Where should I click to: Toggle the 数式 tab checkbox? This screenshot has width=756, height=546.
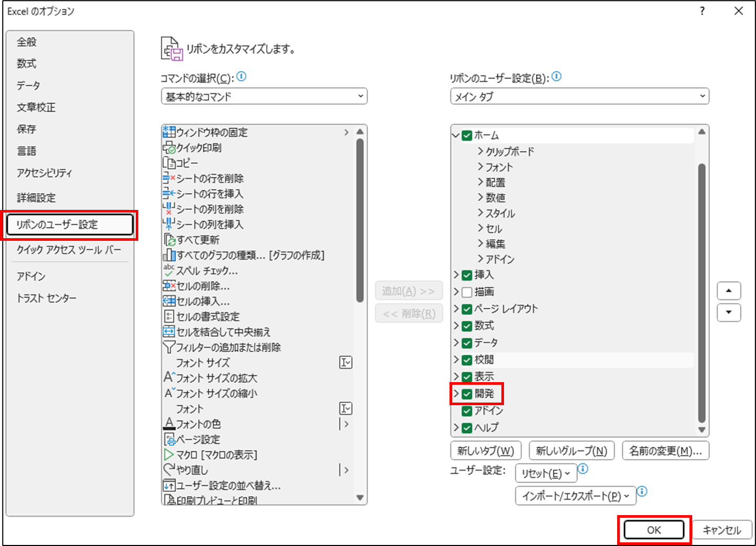pos(467,326)
